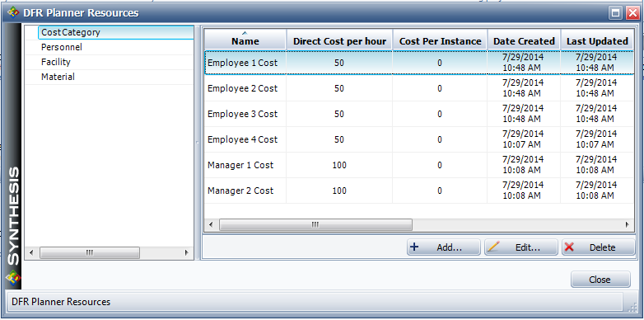Screen dimensions: 644x320
Task: Click table scrollbar right arrow
Action: tap(628, 224)
